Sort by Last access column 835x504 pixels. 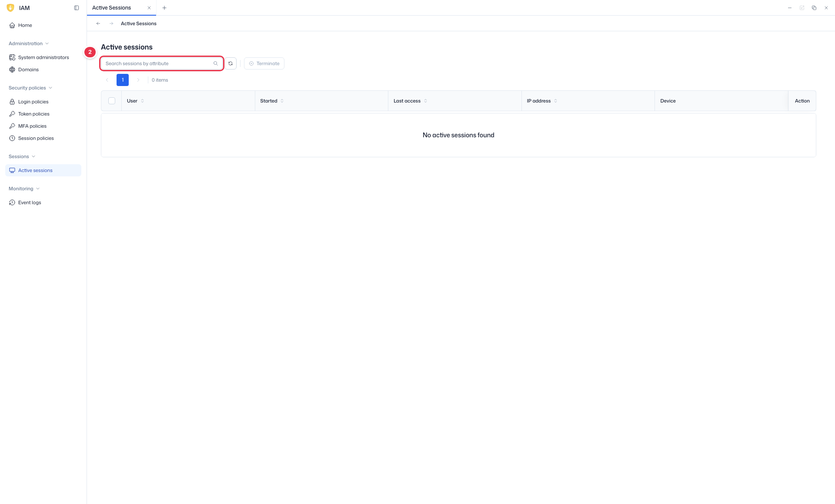tap(425, 101)
